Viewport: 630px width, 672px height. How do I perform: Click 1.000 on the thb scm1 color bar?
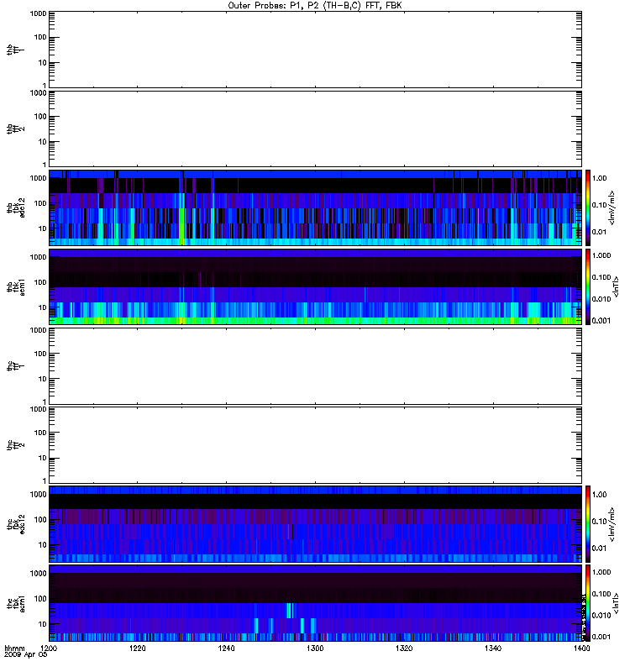(x=601, y=255)
